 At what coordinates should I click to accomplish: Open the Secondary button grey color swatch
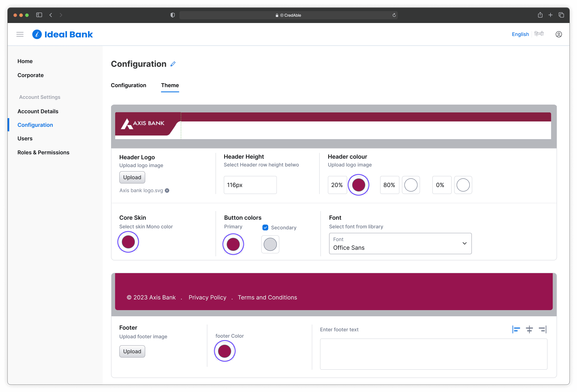[x=270, y=244]
